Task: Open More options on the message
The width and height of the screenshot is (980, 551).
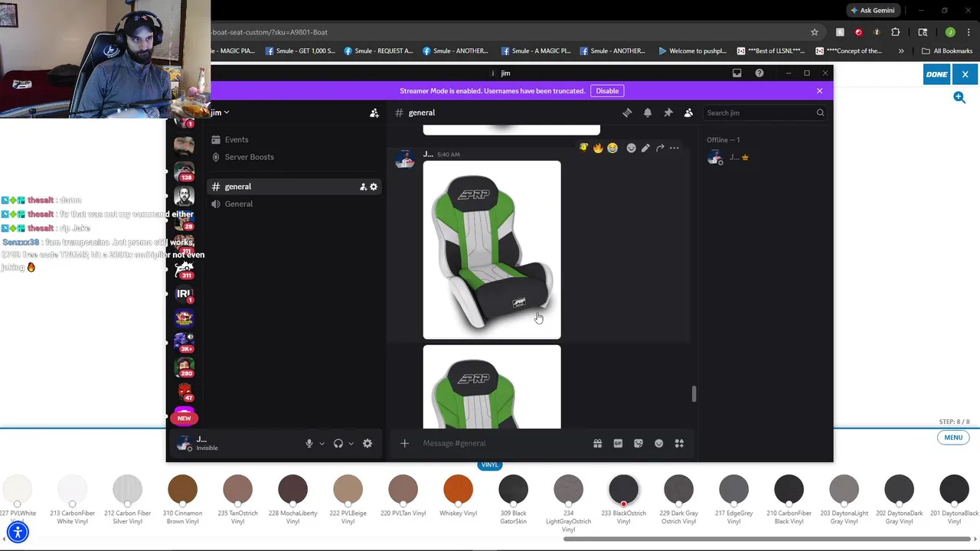Action: click(x=674, y=148)
